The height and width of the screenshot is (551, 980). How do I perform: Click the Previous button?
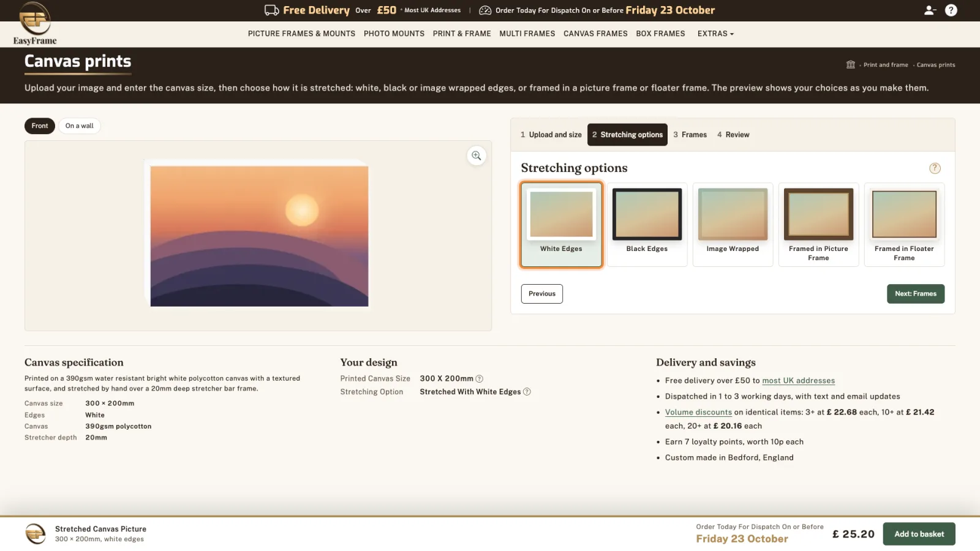tap(542, 294)
